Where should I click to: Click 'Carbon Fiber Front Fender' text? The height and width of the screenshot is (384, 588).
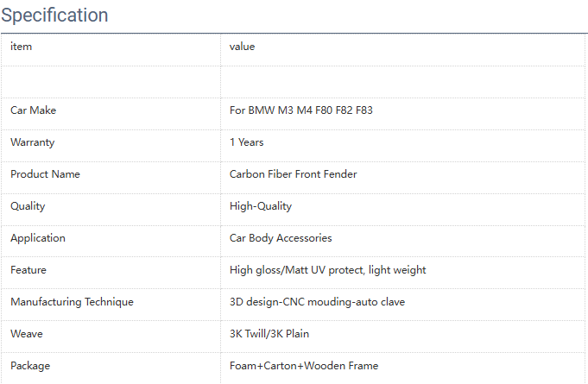293,174
